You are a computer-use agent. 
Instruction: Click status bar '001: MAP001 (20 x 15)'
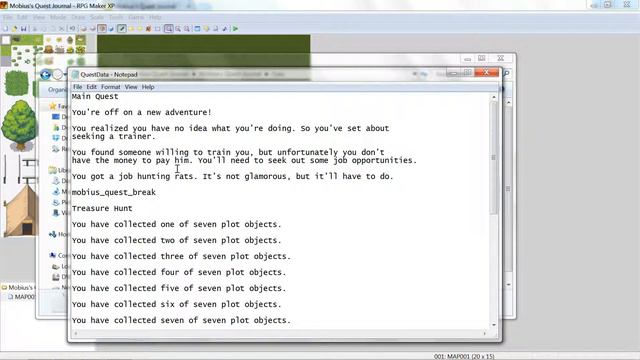pyautogui.click(x=464, y=356)
